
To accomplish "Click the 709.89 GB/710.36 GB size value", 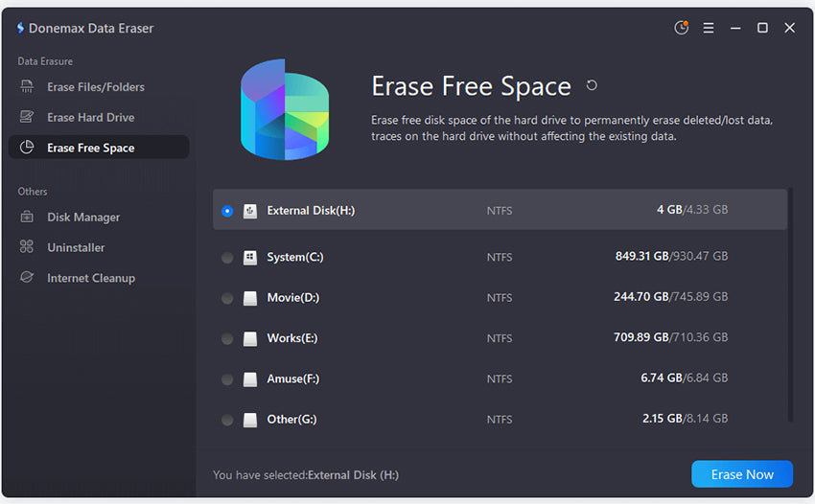I will (671, 336).
